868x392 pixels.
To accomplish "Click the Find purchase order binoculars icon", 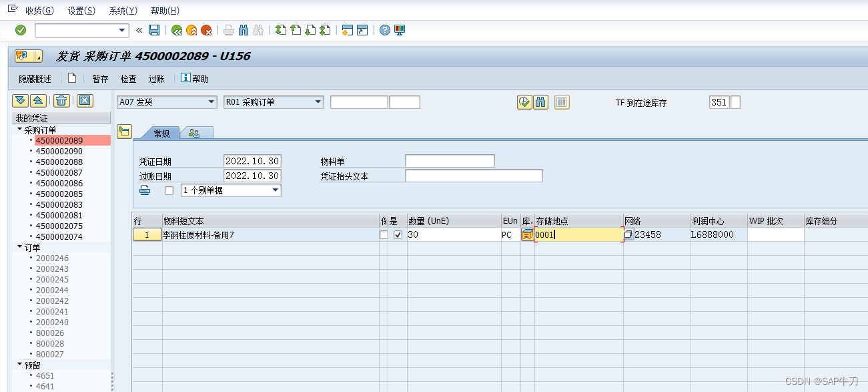I will click(541, 102).
